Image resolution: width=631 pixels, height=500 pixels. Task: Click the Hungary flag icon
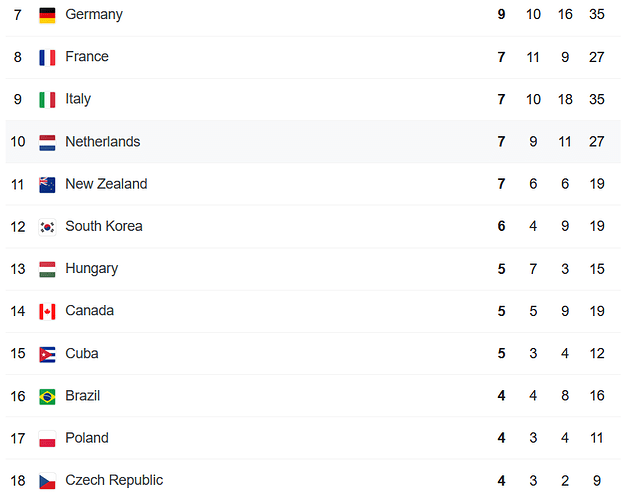pos(47,269)
